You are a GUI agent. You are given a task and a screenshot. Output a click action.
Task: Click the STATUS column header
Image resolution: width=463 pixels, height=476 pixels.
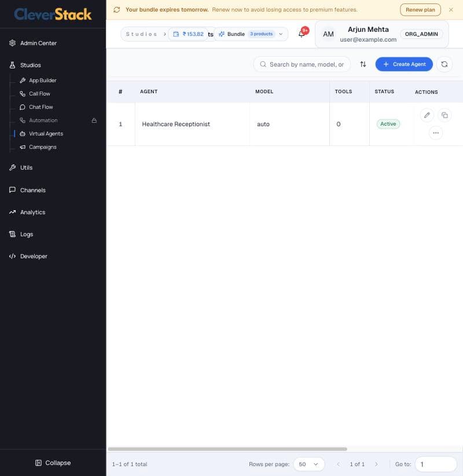384,91
